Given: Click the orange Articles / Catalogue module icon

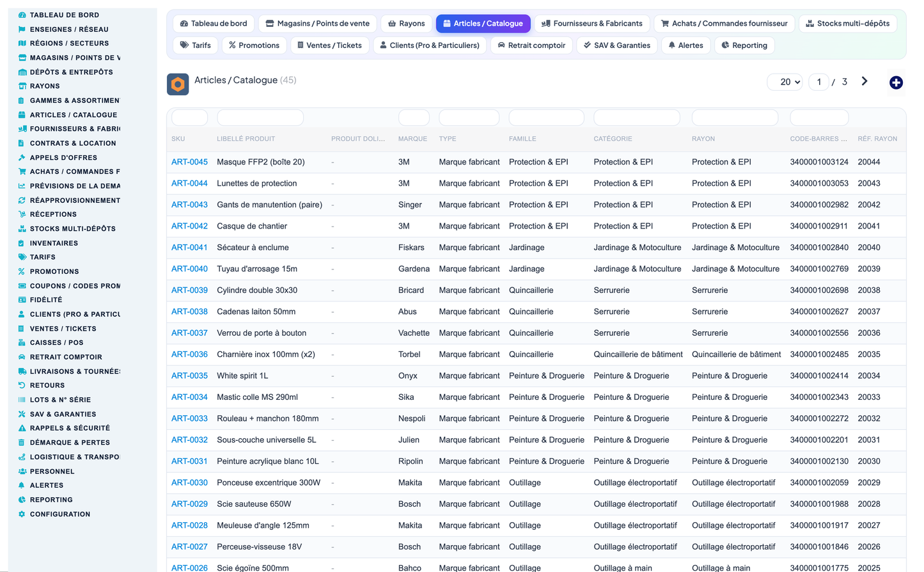Looking at the screenshot, I should [178, 84].
